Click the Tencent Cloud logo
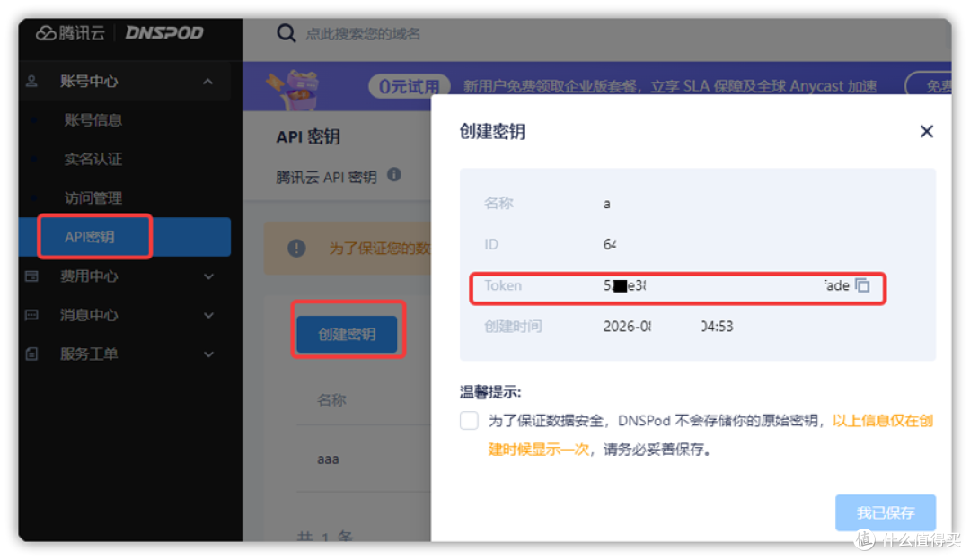This screenshot has width=970, height=560. 71,33
